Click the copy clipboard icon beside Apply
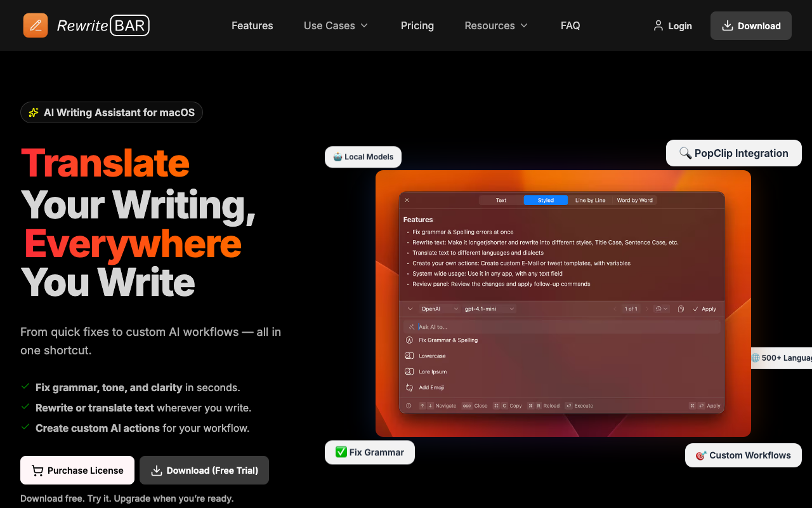This screenshot has height=508, width=812. [x=680, y=309]
